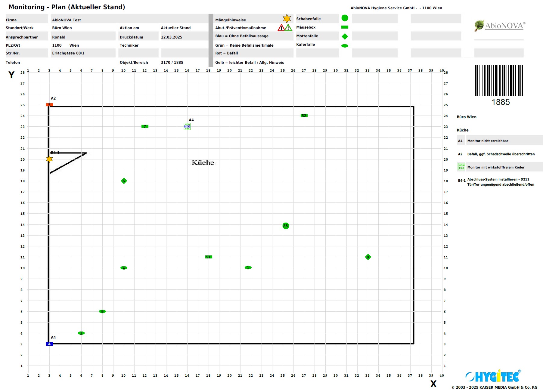Select the NON TOX icon in the side legend

tap(461, 167)
